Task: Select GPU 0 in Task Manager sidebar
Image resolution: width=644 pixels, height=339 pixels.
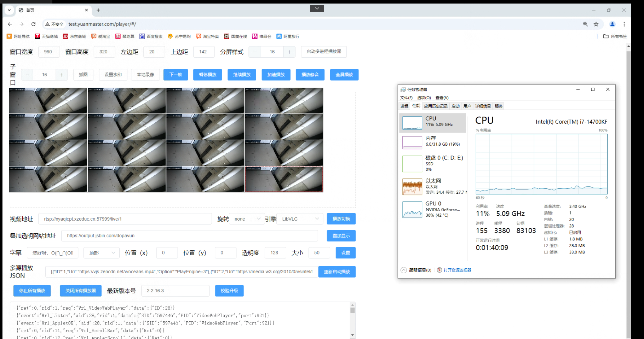Action: (432, 209)
